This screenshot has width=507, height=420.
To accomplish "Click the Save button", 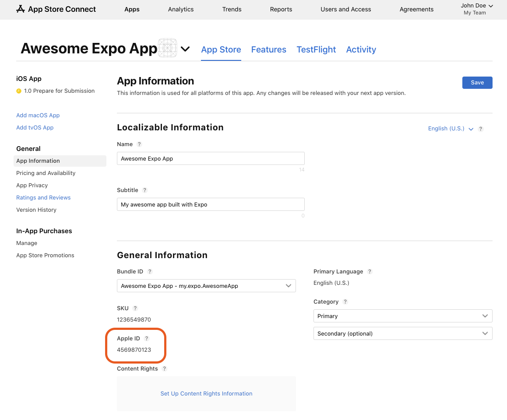I will (x=477, y=82).
